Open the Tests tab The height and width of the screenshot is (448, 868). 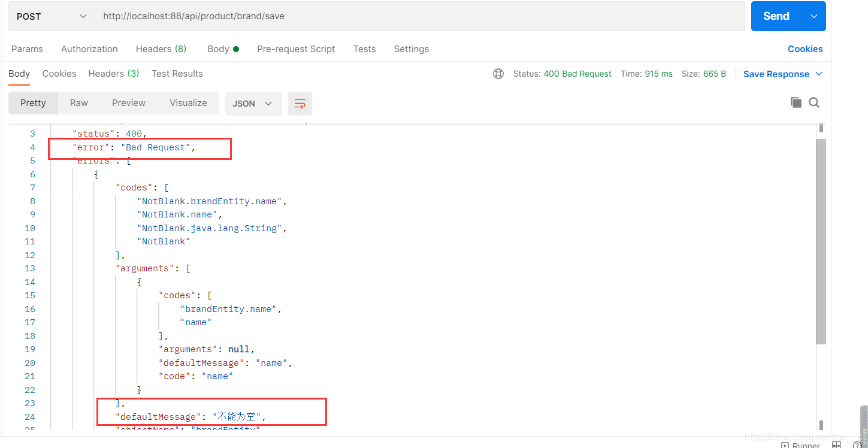click(x=364, y=49)
